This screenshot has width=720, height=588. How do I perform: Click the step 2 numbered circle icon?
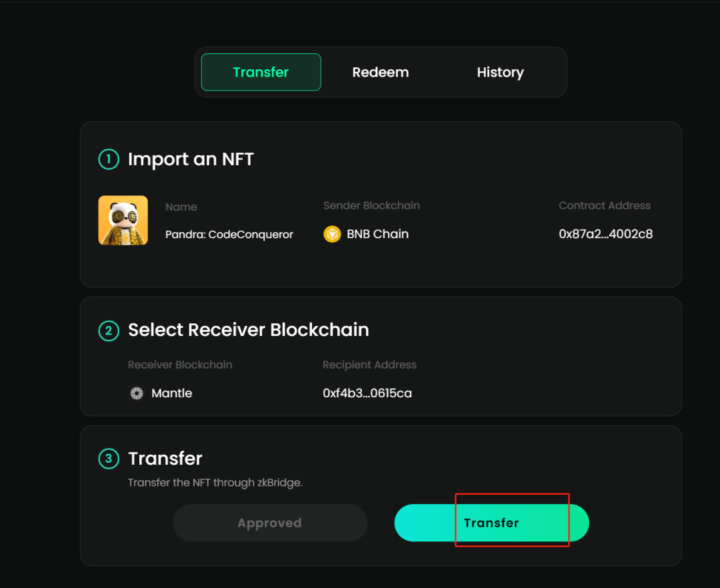109,331
